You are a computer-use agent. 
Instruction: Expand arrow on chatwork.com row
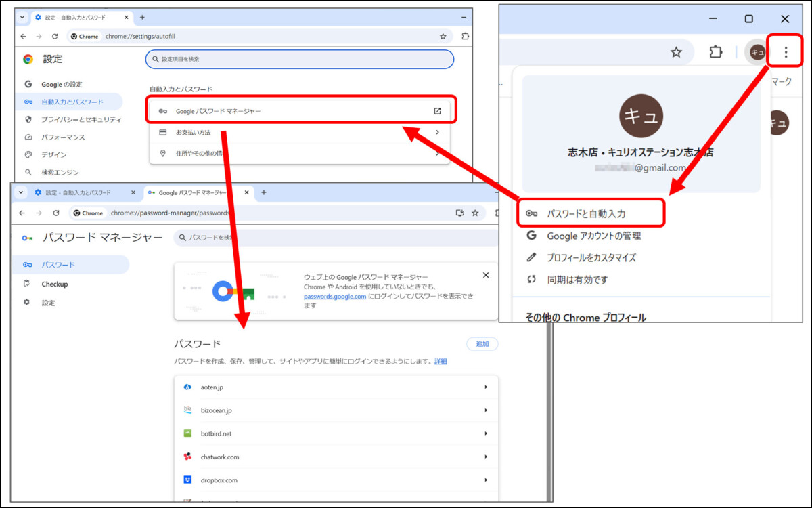point(486,457)
